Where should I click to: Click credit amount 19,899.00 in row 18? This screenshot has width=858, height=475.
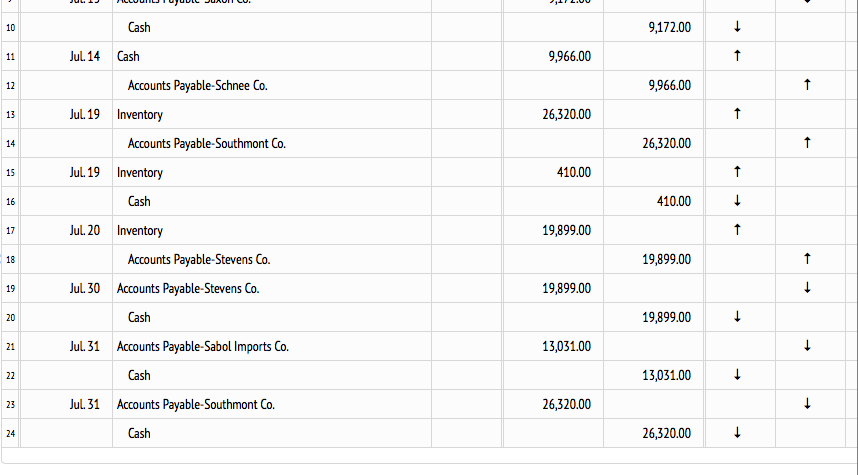(666, 259)
